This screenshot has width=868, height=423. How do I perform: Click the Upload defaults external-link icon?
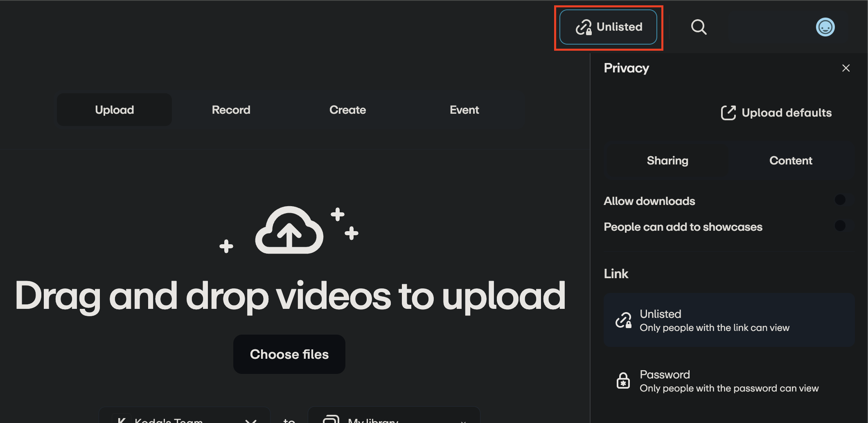tap(729, 113)
